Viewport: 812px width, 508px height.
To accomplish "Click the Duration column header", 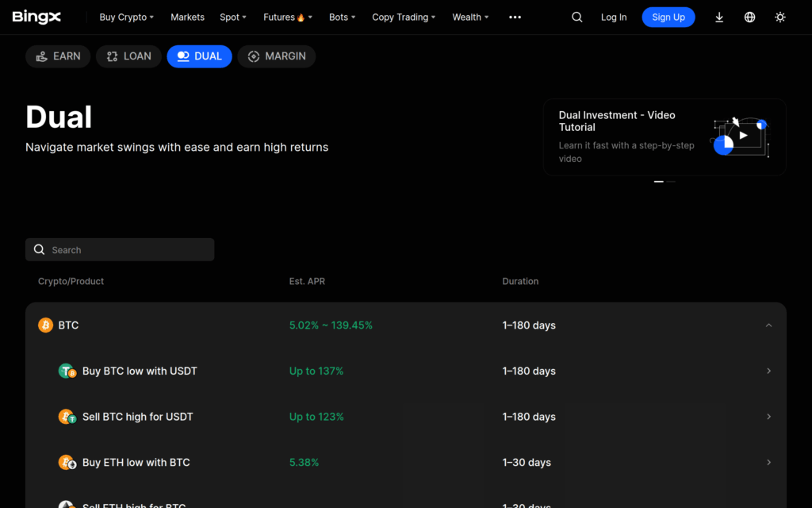I will [520, 281].
